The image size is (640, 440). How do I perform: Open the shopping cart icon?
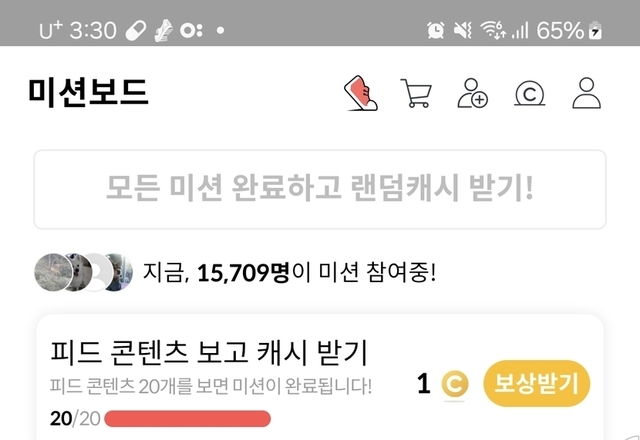[x=416, y=93]
